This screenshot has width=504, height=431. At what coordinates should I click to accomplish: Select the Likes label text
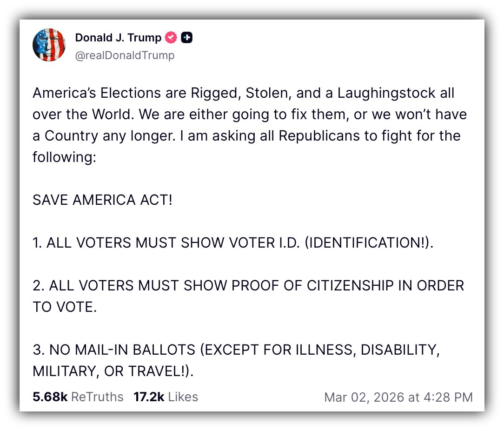pos(183,397)
